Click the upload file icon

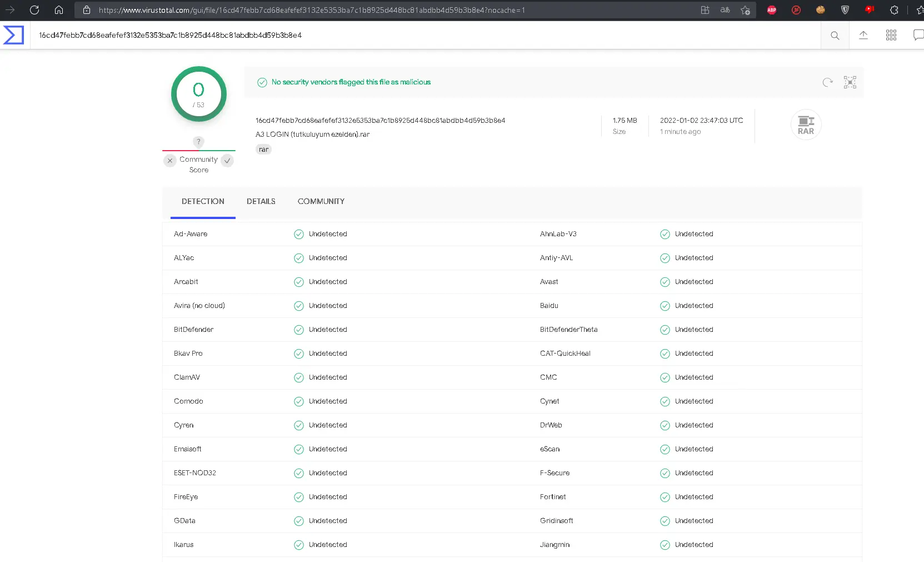click(863, 35)
